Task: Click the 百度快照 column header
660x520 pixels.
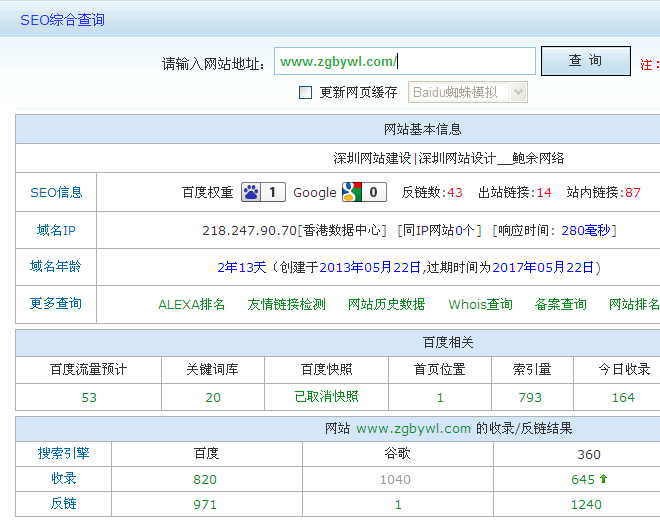Action: coord(326,369)
